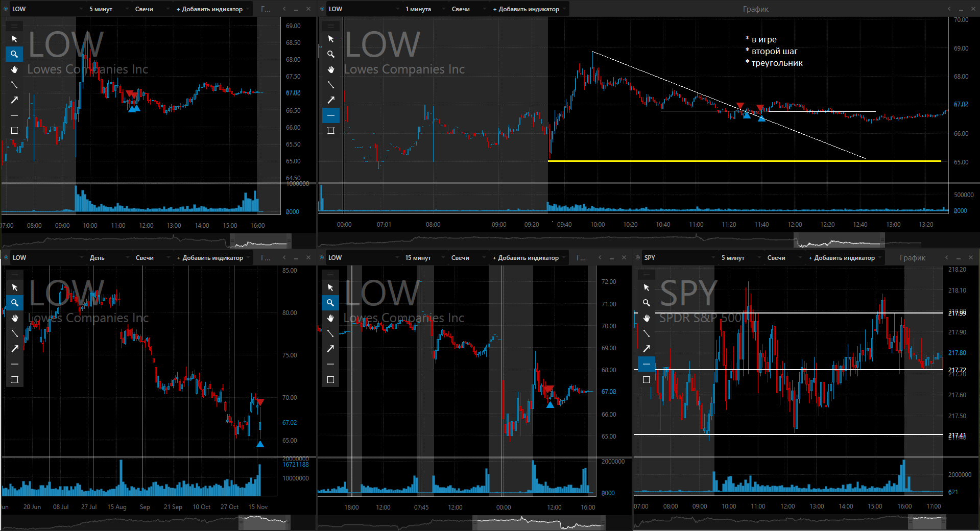Select the yellow horizontal line at 65.00 on the 1 минута chart
Viewport: 980px width, 531px height.
744,161
